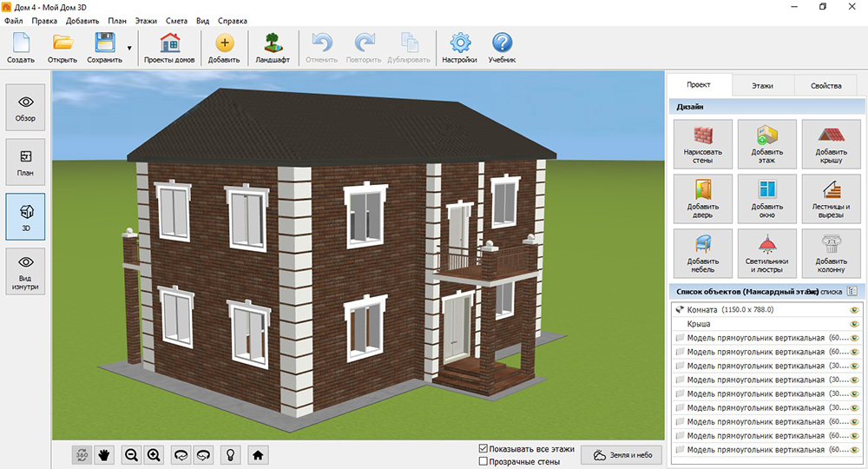Save the project with Сохранить
868x469 pixels.
tap(105, 48)
